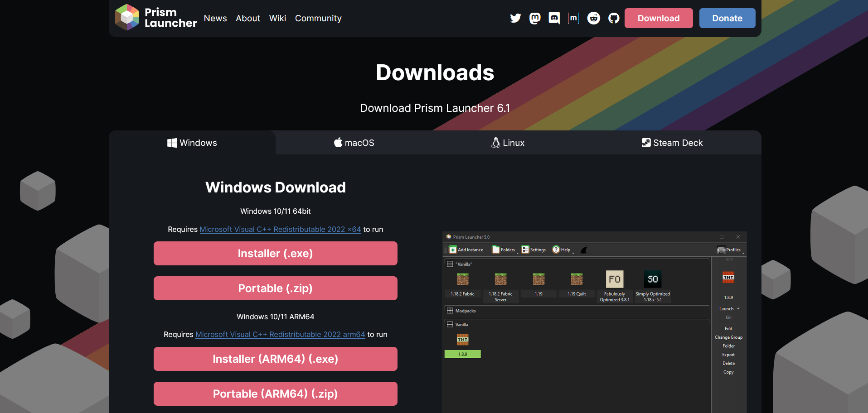Collapse the "Vanilla" quoted group
Viewport: 868px width, 413px height.
point(450,264)
